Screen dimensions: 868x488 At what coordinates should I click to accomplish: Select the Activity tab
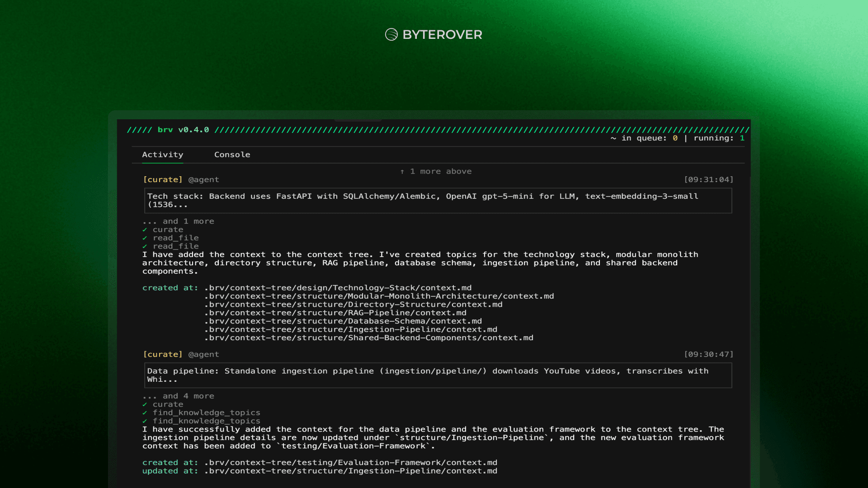tap(162, 155)
